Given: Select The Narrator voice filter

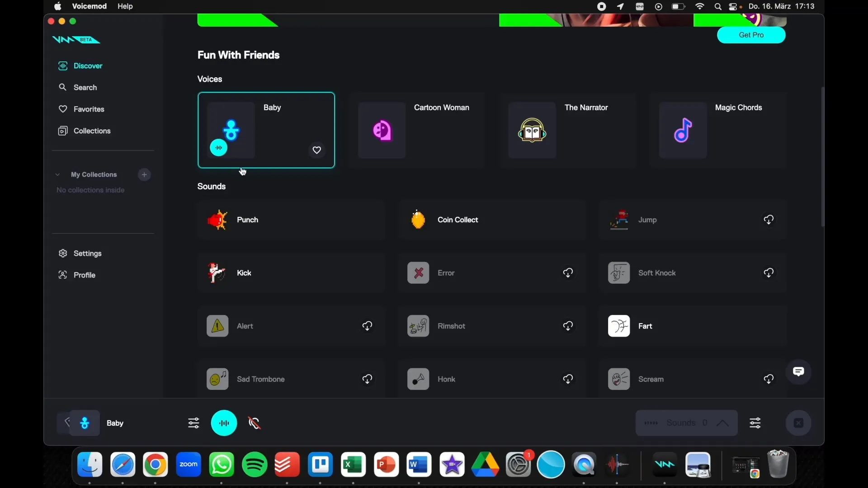Looking at the screenshot, I should [567, 129].
